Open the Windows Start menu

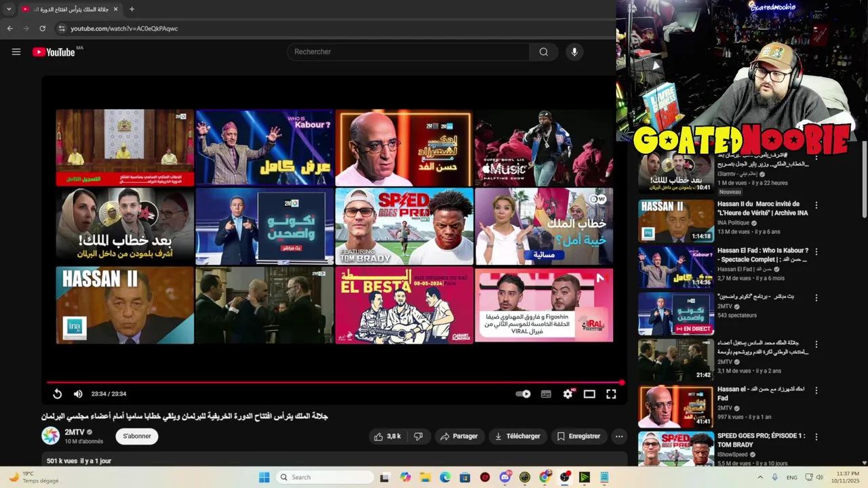[264, 477]
